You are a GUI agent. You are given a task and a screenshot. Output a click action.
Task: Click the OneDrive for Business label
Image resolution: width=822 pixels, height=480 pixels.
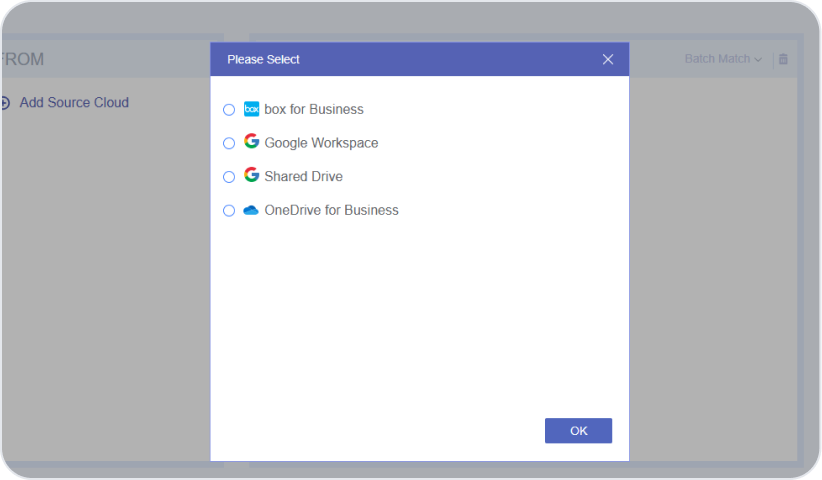331,210
